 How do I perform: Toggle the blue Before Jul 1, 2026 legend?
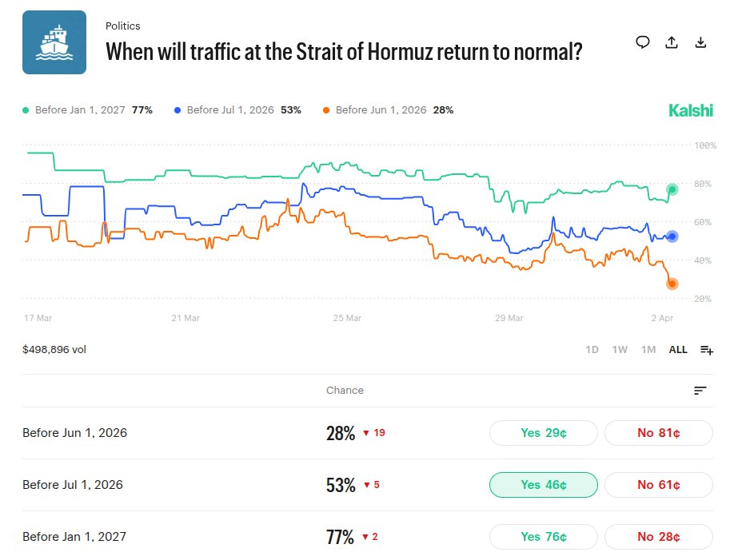[x=237, y=110]
